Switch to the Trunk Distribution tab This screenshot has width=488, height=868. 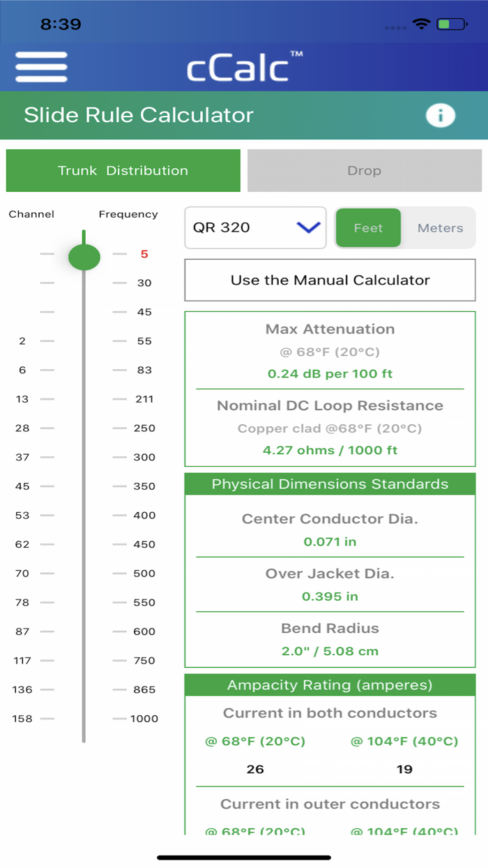[123, 170]
